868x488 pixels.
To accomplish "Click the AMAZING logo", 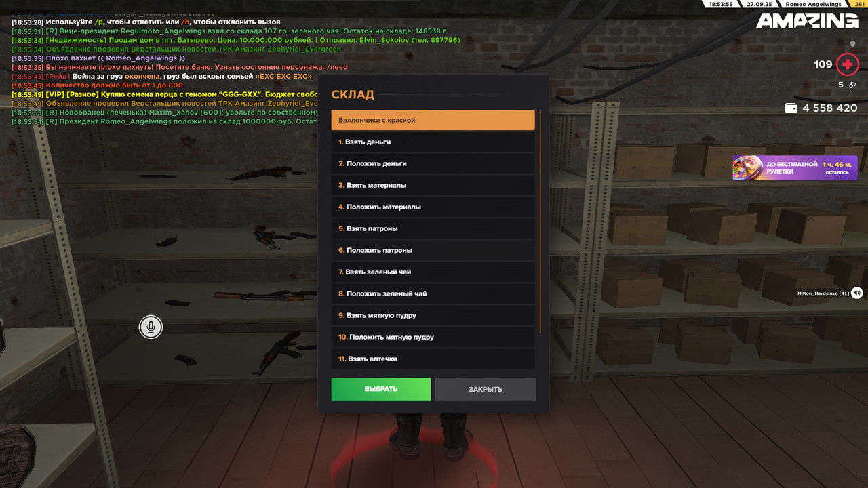I will point(807,21).
